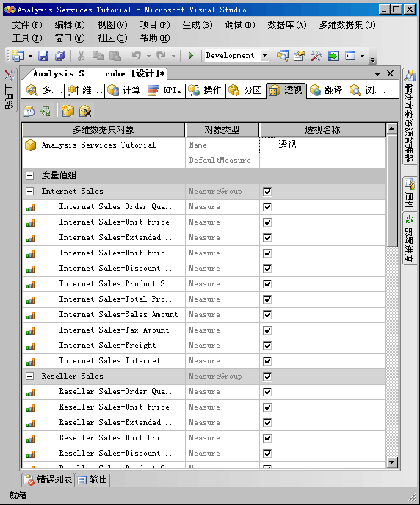Click the New Project toolbar icon
This screenshot has height=505, width=420.
pyautogui.click(x=18, y=56)
